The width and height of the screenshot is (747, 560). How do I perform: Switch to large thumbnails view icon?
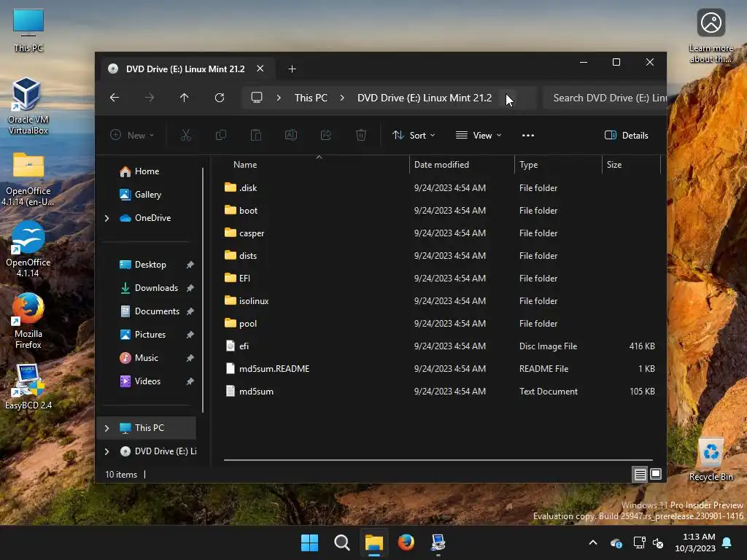[x=656, y=474]
